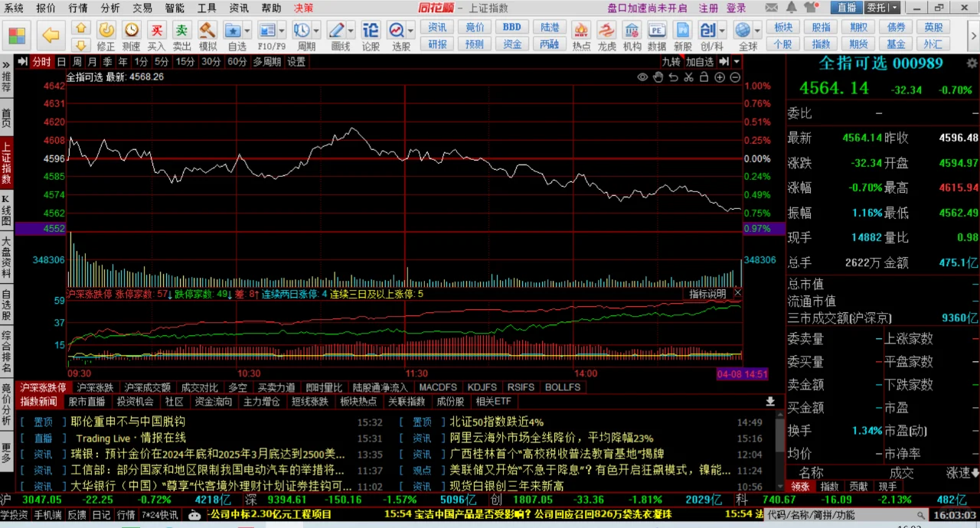Open the F10/F9 company info icon

pyautogui.click(x=266, y=31)
